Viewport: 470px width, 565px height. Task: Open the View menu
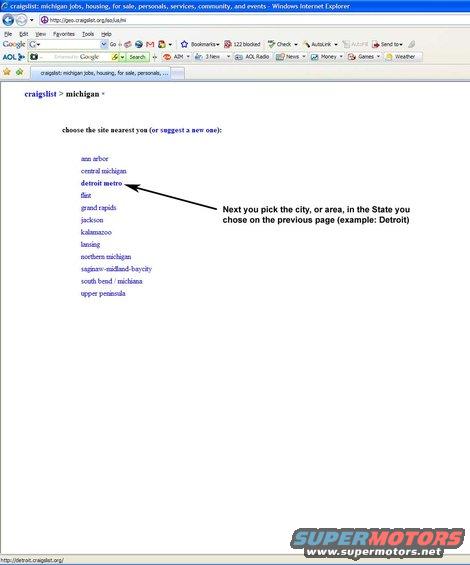click(40, 34)
